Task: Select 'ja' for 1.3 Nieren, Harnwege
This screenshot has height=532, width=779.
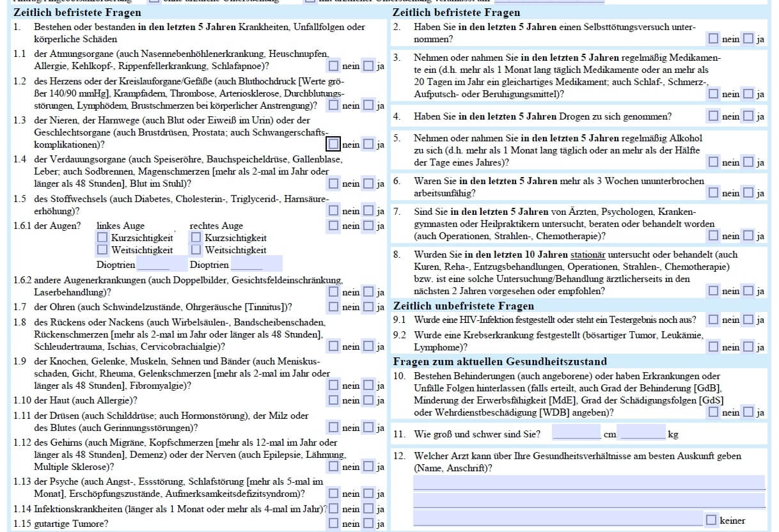Action: pyautogui.click(x=368, y=144)
